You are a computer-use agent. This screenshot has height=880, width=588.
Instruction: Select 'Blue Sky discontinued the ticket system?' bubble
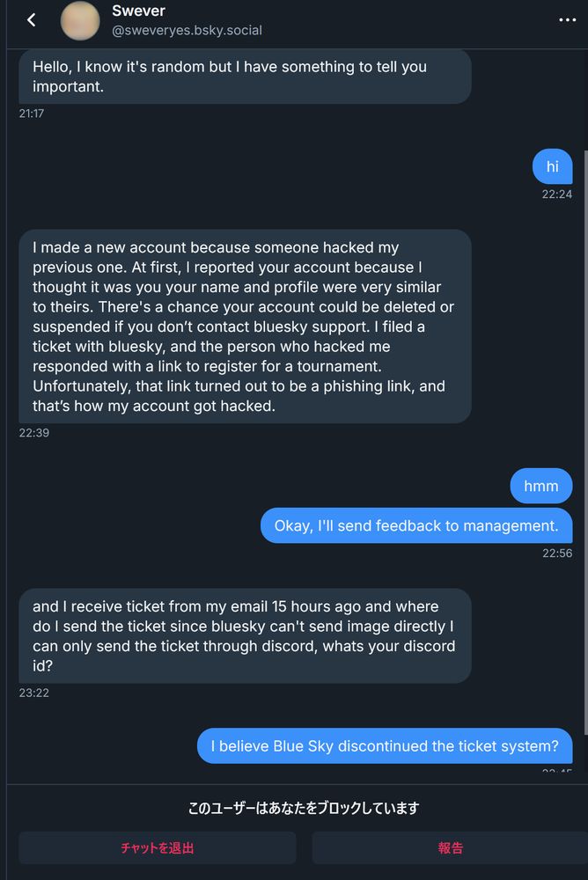(384, 746)
